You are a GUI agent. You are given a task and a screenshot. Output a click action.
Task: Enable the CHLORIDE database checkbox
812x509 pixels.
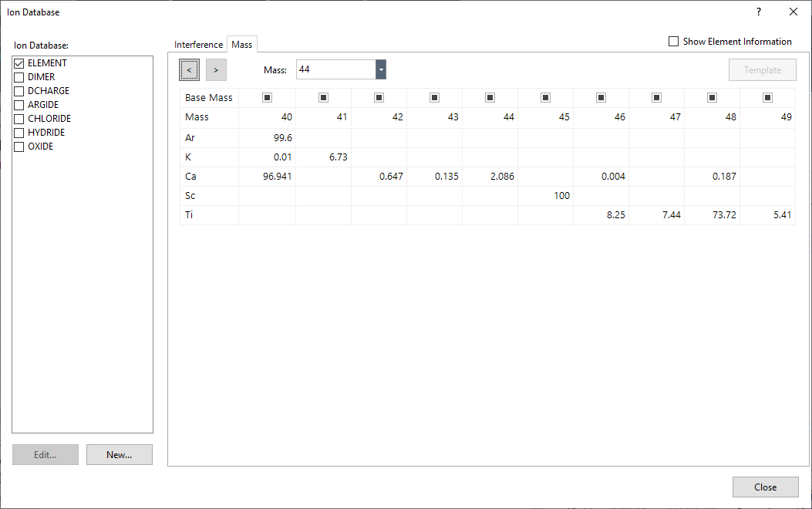19,119
